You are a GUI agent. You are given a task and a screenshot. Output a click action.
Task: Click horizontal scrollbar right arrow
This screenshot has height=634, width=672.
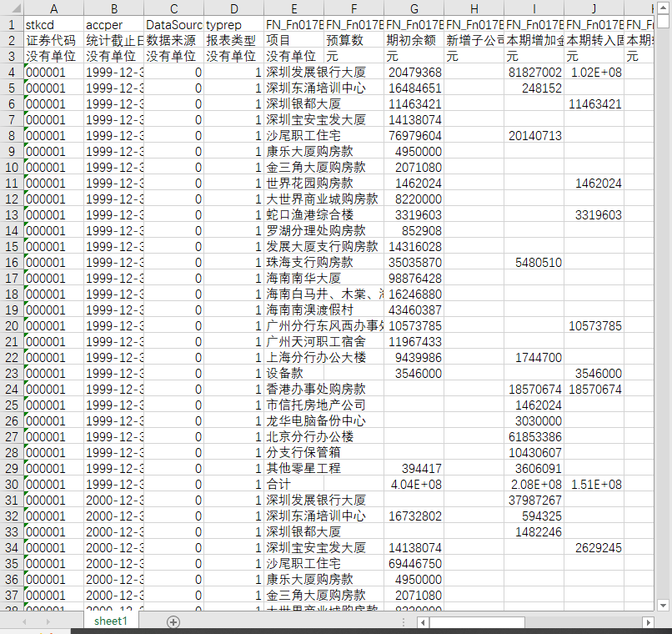pos(648,622)
